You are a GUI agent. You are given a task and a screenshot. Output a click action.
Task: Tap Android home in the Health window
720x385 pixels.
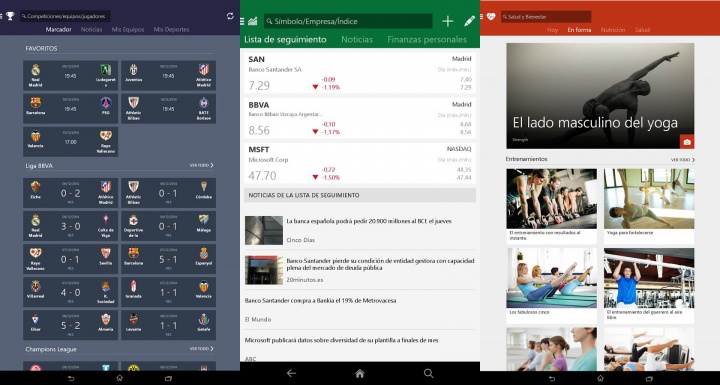click(600, 379)
